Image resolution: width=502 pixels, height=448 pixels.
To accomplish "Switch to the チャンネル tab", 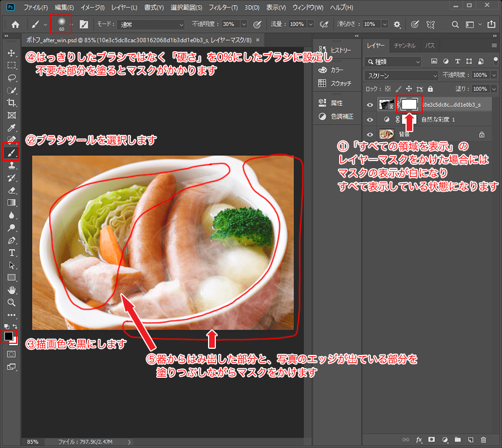I will pyautogui.click(x=404, y=45).
